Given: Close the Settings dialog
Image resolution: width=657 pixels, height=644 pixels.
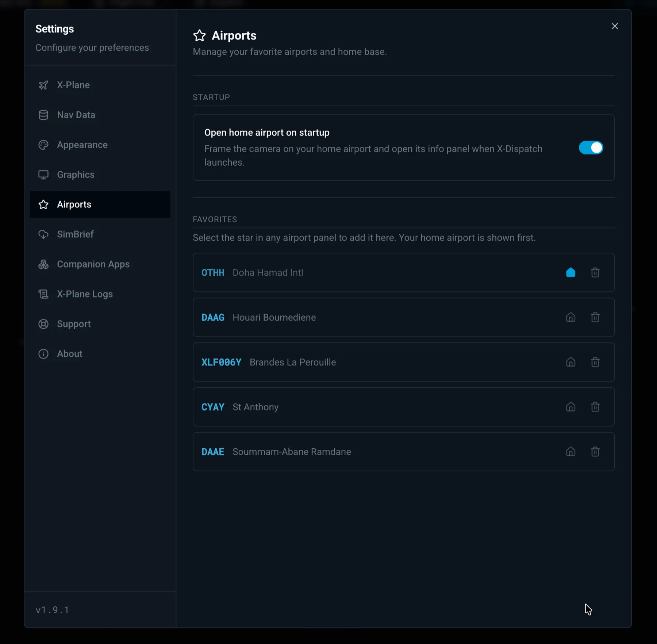Looking at the screenshot, I should point(615,26).
